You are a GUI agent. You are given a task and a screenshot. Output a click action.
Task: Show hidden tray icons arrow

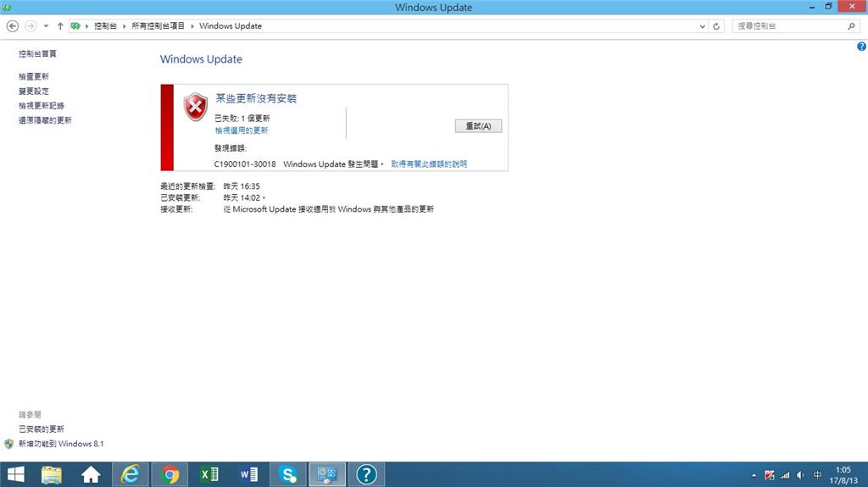(x=754, y=475)
